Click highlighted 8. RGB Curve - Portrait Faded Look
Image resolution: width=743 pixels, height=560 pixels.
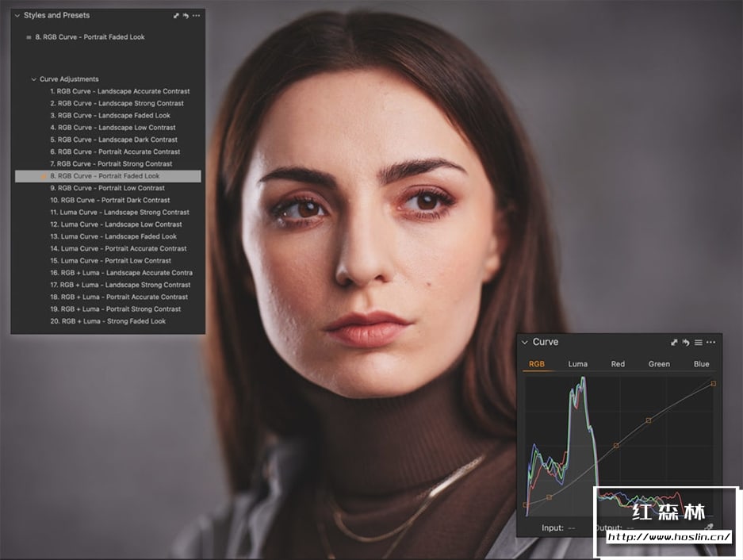point(108,176)
